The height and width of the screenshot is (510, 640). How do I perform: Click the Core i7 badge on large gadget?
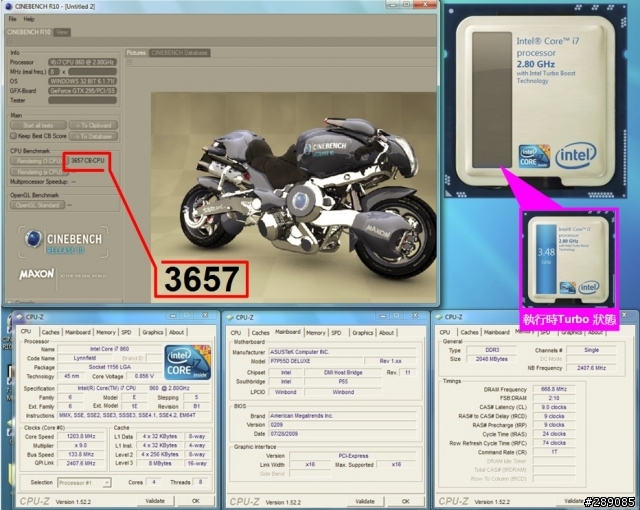(534, 156)
